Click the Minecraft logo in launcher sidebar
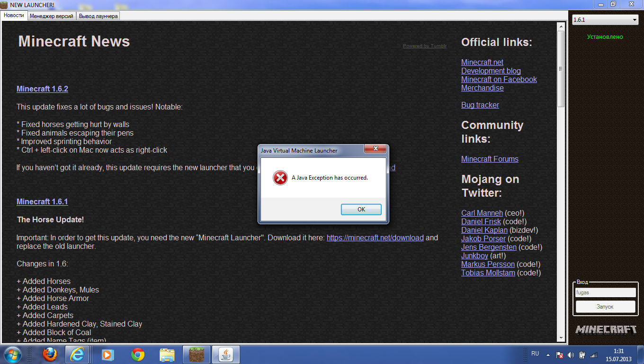This screenshot has height=364, width=644. 606,329
